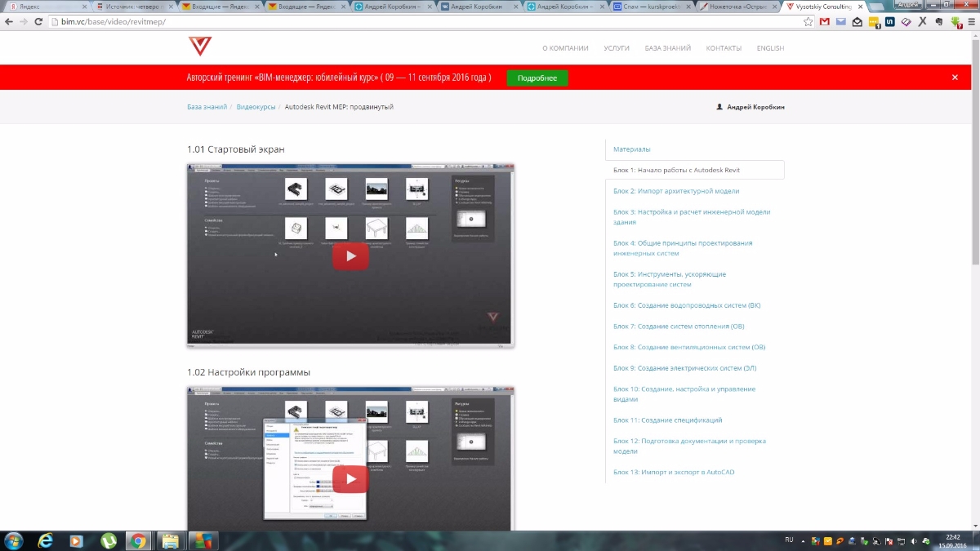Screen dimensions: 980x551
Task: Click the browser address bar
Action: [408, 22]
